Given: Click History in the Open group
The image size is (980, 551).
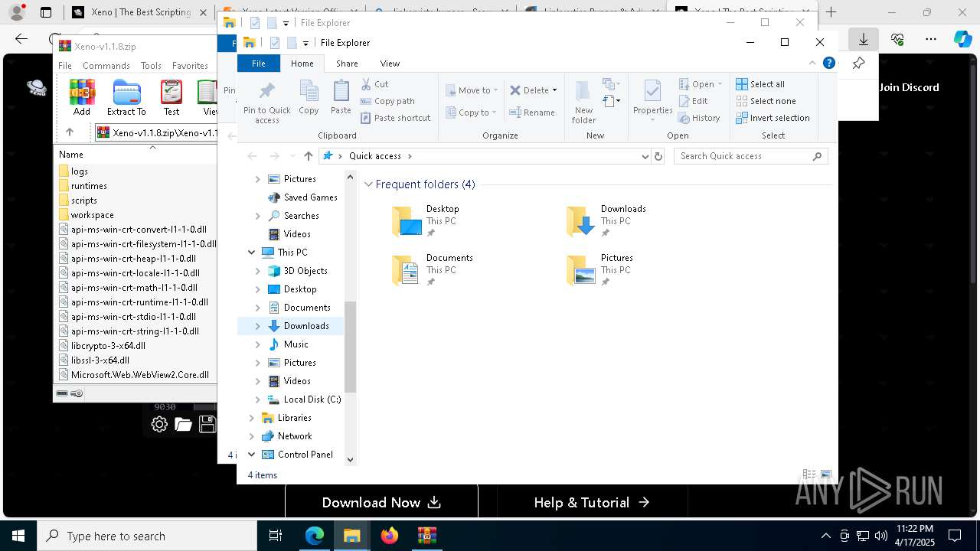Looking at the screenshot, I should [x=699, y=118].
